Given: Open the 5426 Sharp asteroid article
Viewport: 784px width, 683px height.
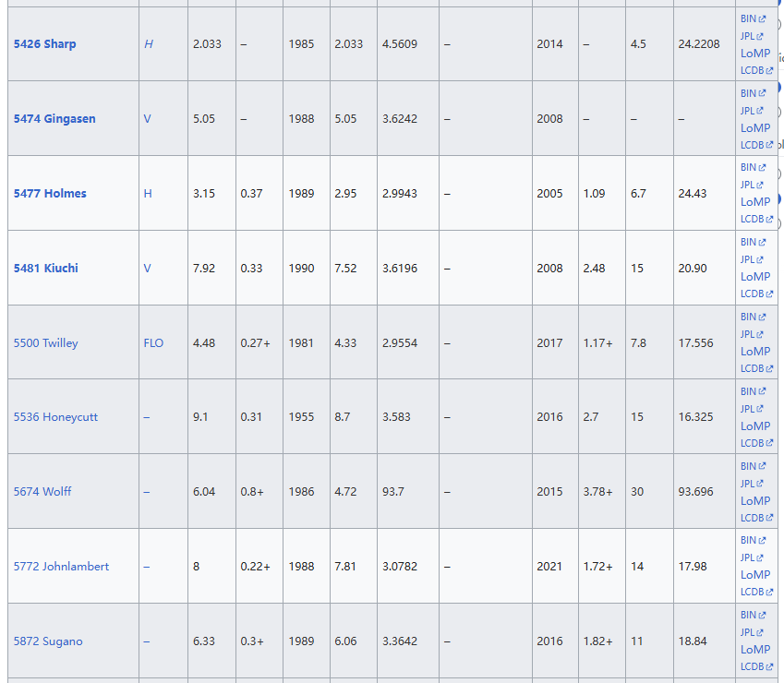Looking at the screenshot, I should tap(44, 44).
